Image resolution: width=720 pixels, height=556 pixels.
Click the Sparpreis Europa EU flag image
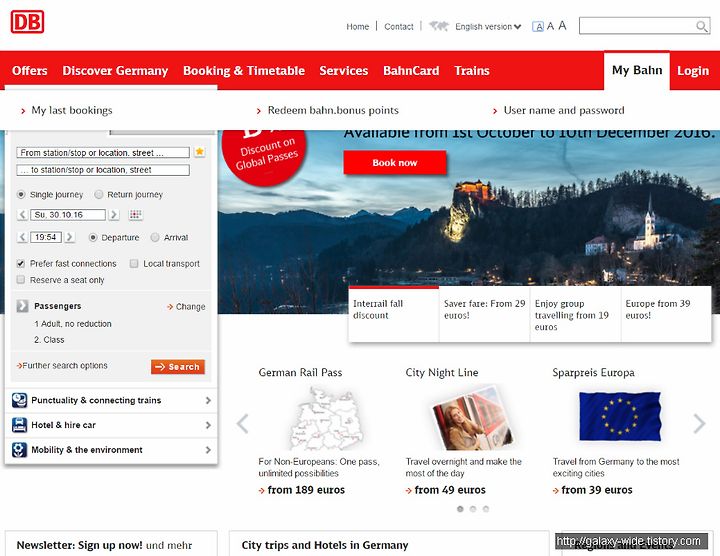click(x=620, y=416)
